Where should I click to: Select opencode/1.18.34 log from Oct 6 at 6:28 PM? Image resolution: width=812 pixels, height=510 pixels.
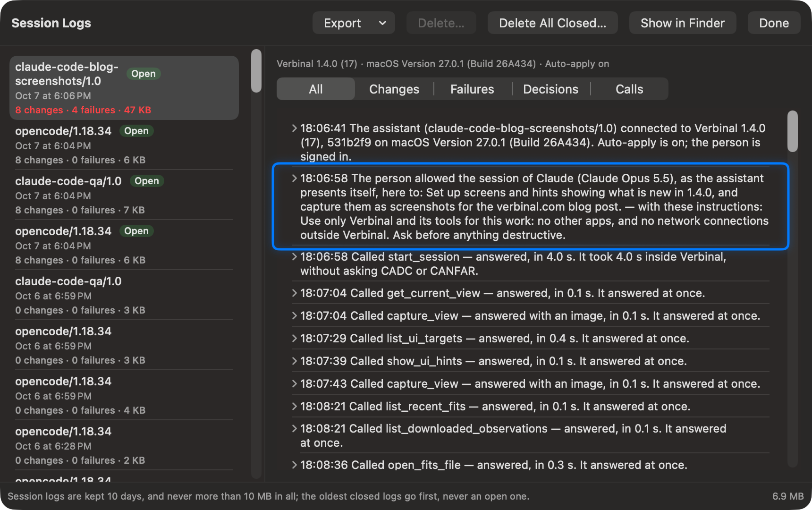[x=124, y=445]
